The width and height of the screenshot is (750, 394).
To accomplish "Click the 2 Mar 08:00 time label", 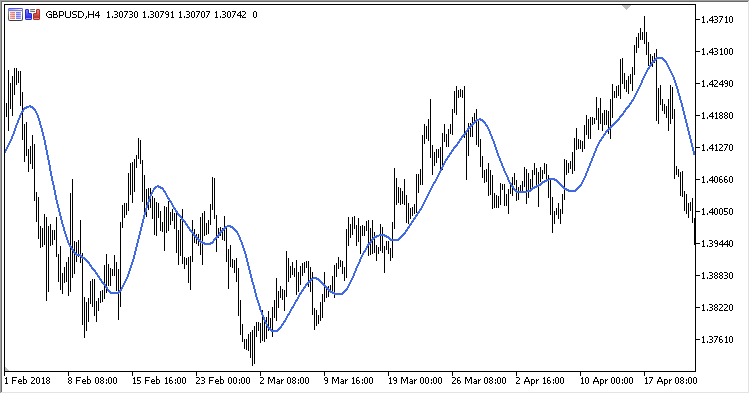I will point(284,381).
